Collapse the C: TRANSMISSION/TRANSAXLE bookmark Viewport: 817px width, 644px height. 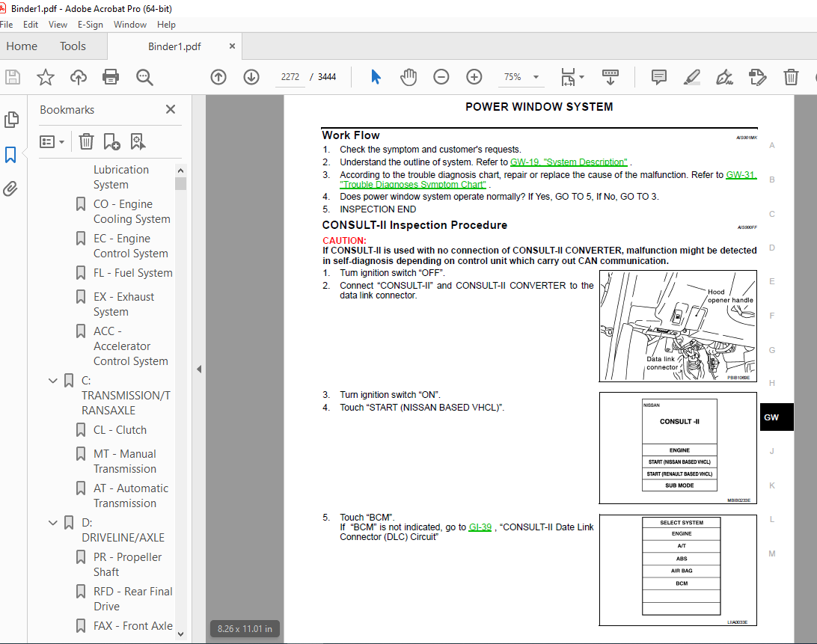(52, 381)
